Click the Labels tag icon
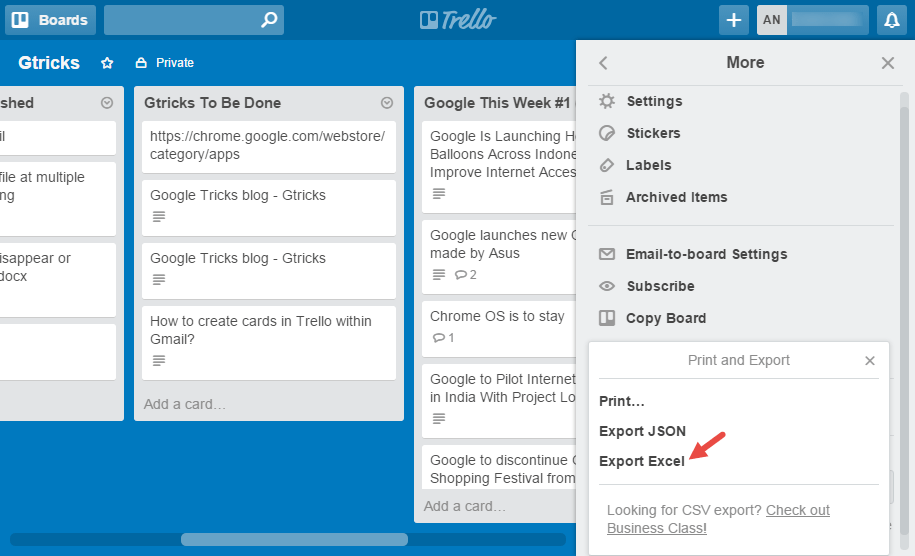 607,165
